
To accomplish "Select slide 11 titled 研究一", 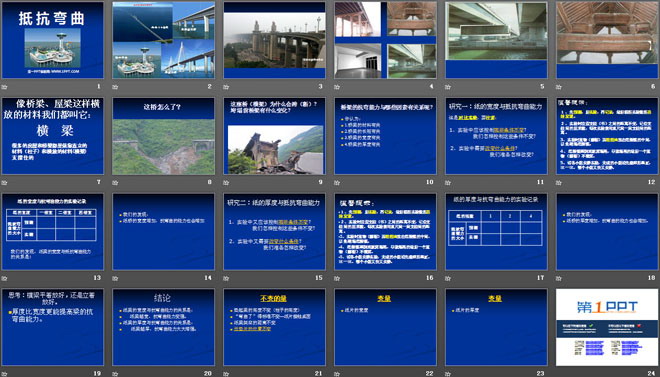I will (496, 136).
